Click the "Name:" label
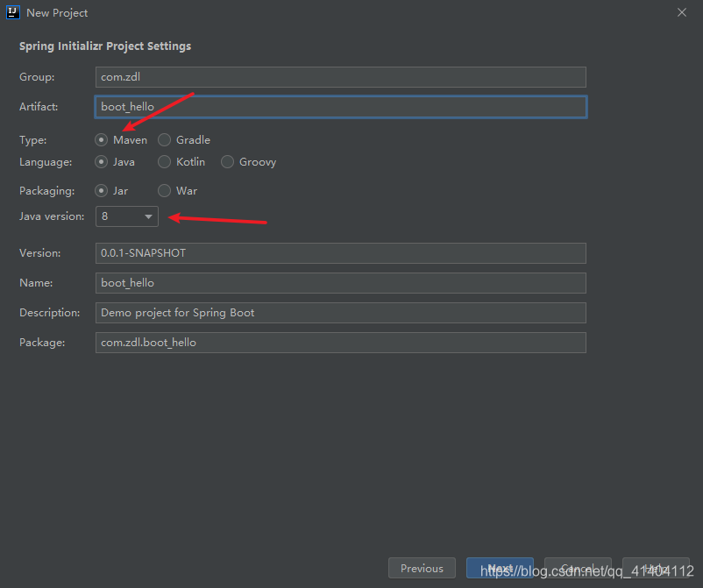This screenshot has width=703, height=588. point(36,283)
